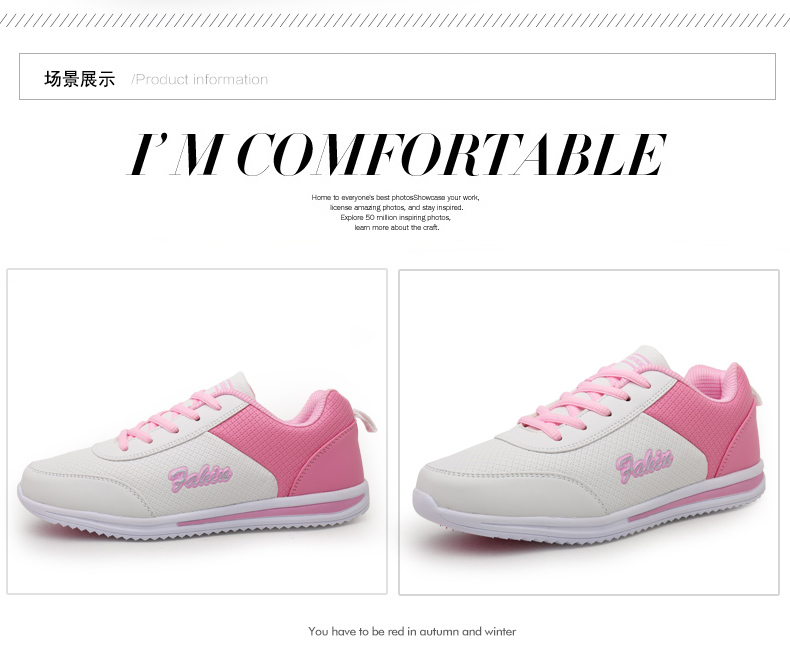The width and height of the screenshot is (790, 647).
Task: Open the right pink sneaker photo
Action: pos(589,432)
